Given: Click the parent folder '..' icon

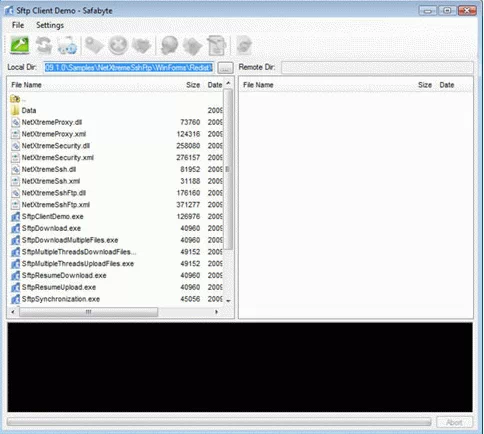Looking at the screenshot, I should click(15, 99).
